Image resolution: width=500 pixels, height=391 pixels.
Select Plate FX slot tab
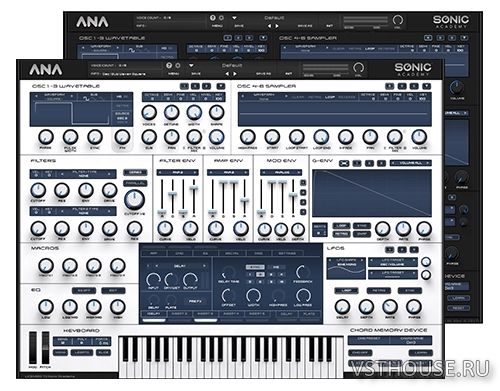tap(309, 314)
